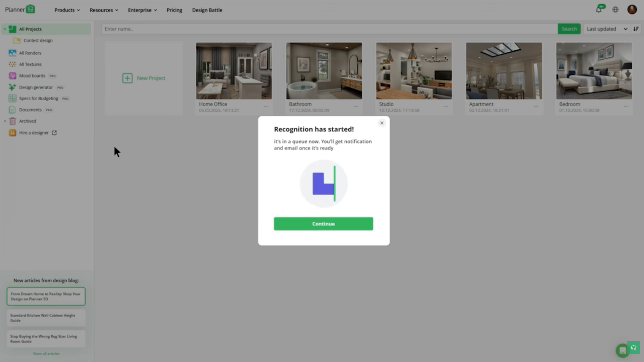
Task: Click the Mood boards icon
Action: point(12,76)
